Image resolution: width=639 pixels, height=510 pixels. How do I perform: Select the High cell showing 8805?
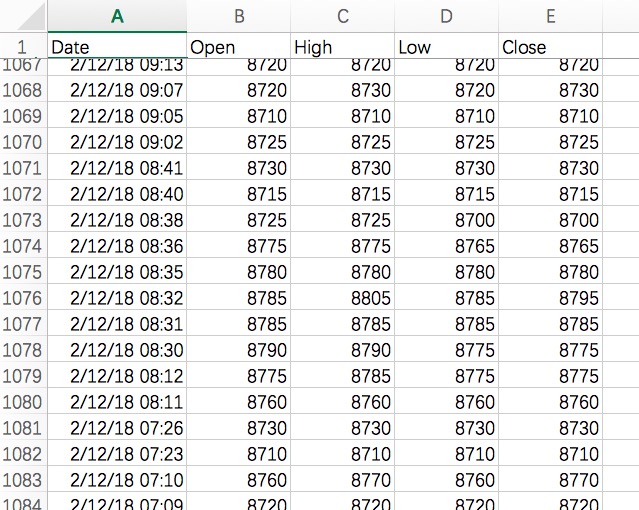click(343, 298)
